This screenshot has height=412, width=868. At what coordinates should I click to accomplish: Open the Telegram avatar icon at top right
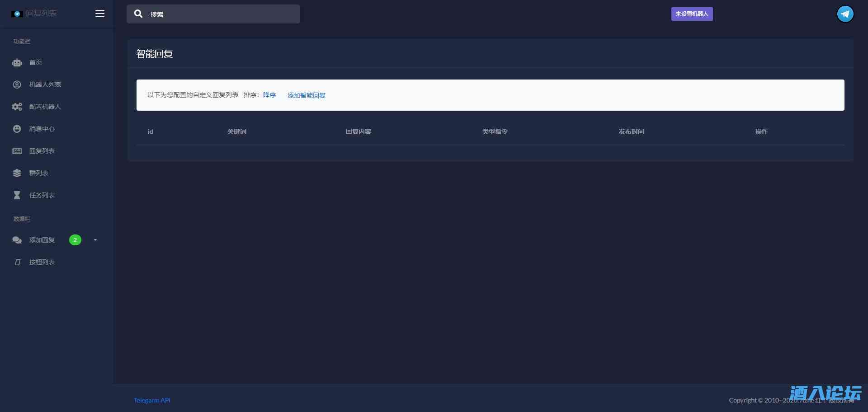845,14
